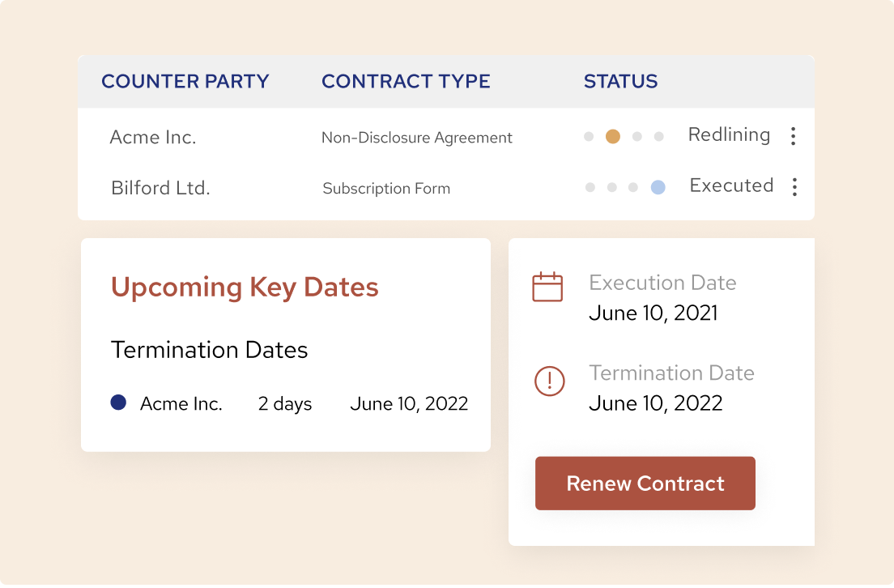Open the Upcoming Key Dates panel
Screen dimensions: 894x588
click(x=245, y=287)
